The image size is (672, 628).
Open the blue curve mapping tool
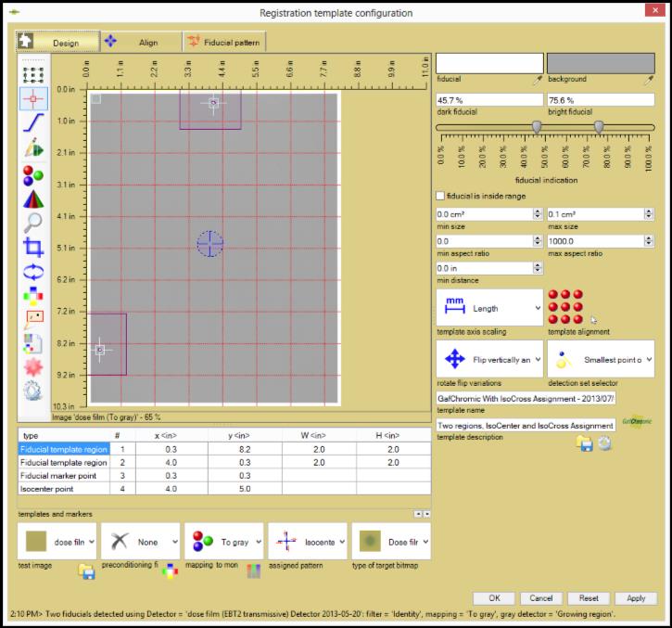(x=33, y=122)
